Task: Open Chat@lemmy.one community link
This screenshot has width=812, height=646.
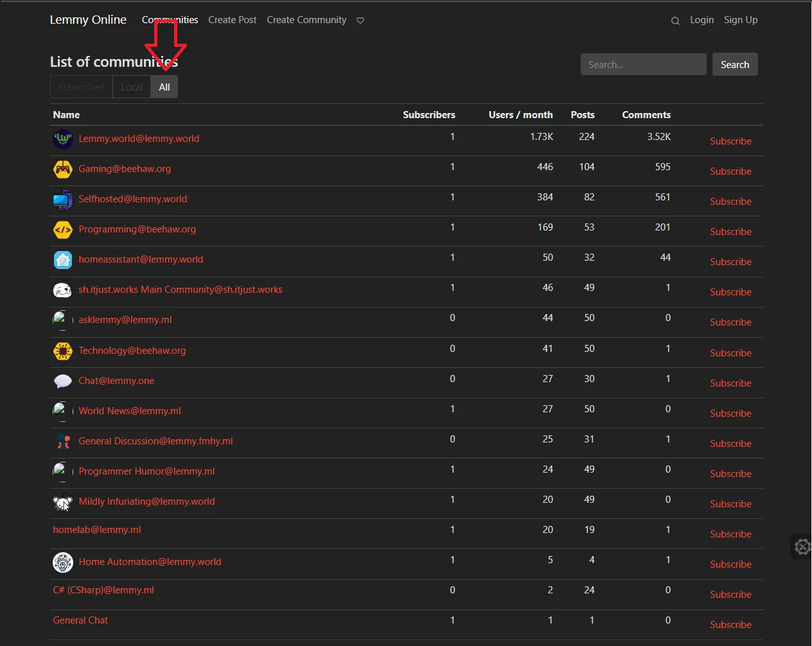Action: [x=116, y=381]
